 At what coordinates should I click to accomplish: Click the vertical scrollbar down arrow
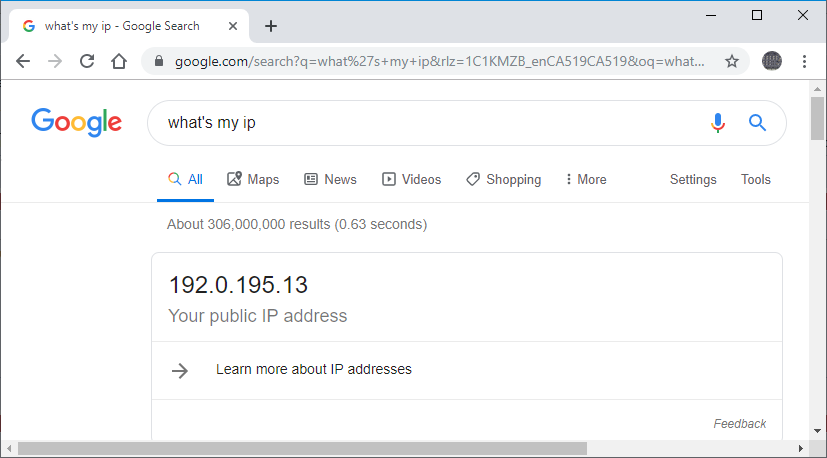(818, 431)
